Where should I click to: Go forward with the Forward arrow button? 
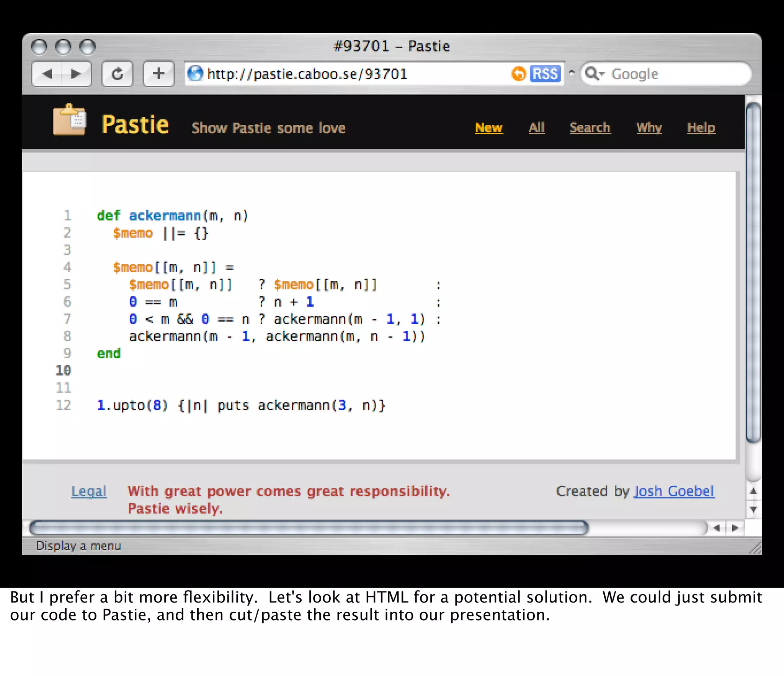76,73
